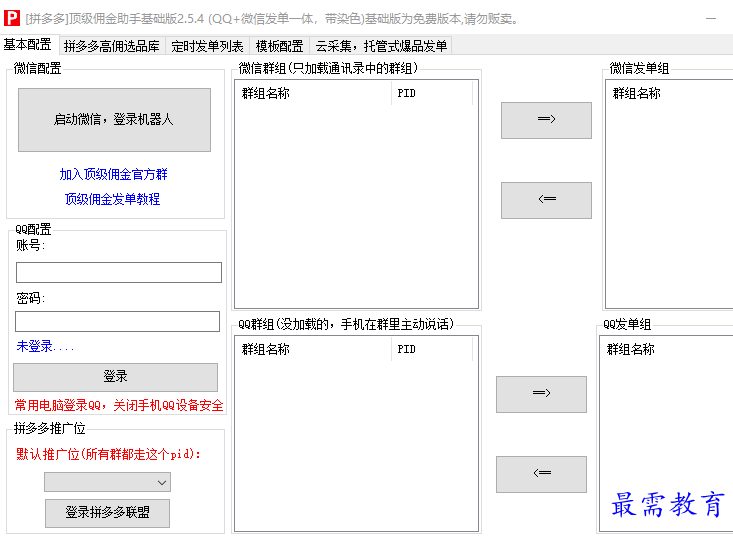
Task: Click the QQ 登录 button
Action: [x=115, y=377]
